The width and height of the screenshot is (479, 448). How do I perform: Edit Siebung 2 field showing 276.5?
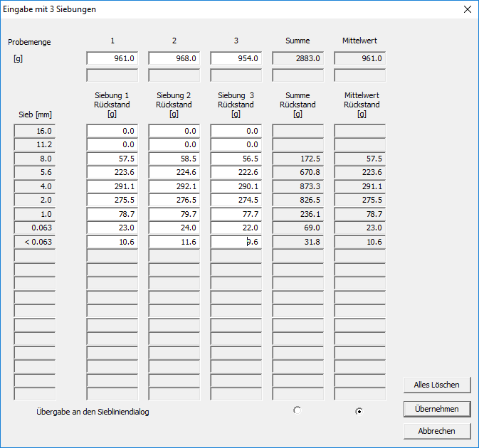(x=174, y=201)
